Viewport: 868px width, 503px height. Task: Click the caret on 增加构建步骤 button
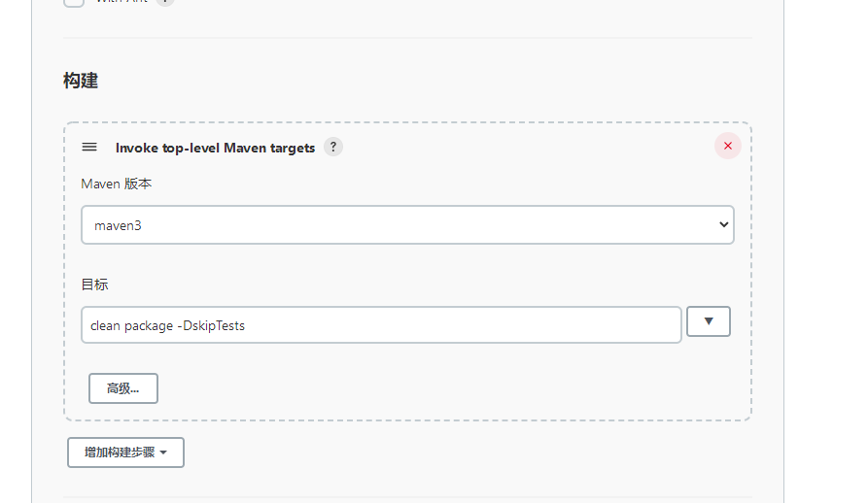pos(163,453)
